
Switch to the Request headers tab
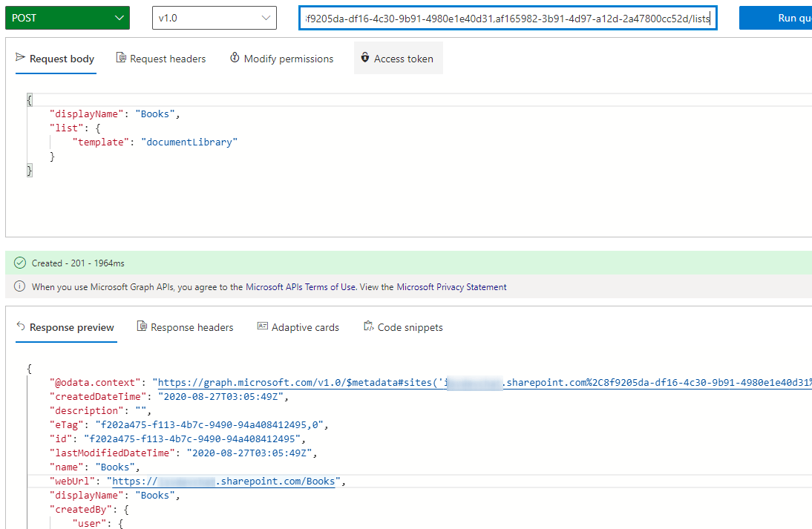point(168,58)
